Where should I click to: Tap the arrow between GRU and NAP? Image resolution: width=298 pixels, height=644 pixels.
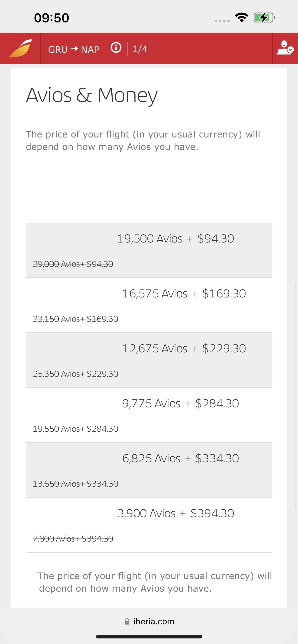click(74, 48)
